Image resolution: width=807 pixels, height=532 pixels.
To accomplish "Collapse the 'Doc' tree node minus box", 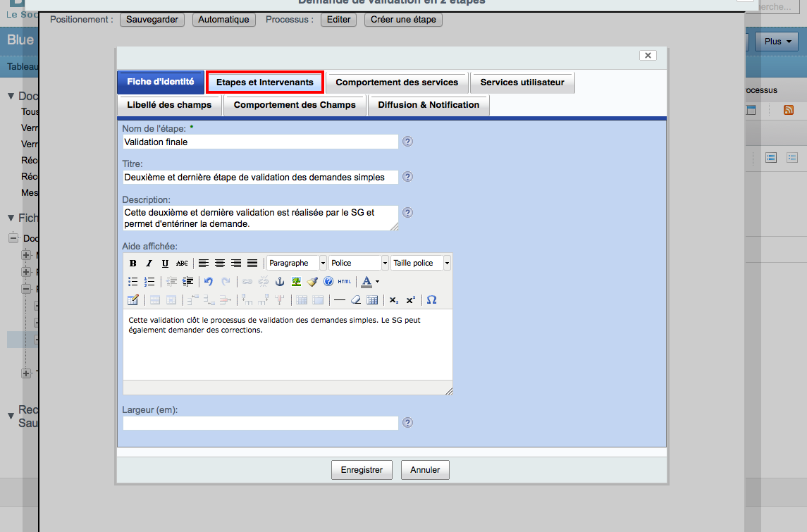I will point(14,238).
